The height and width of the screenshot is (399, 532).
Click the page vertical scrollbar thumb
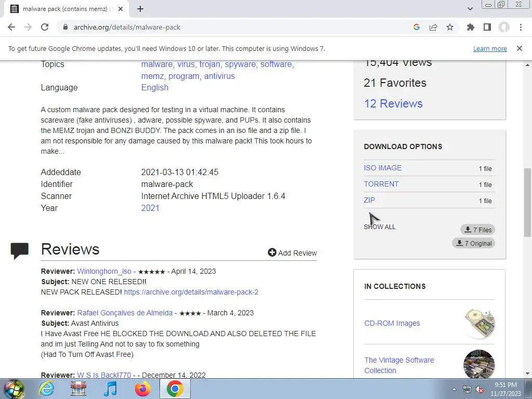point(528,202)
